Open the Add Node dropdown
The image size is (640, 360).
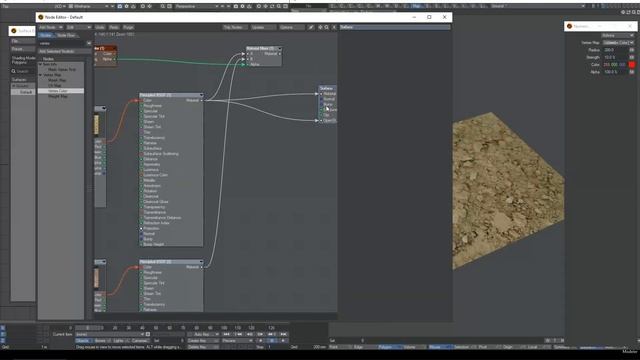tap(51, 27)
